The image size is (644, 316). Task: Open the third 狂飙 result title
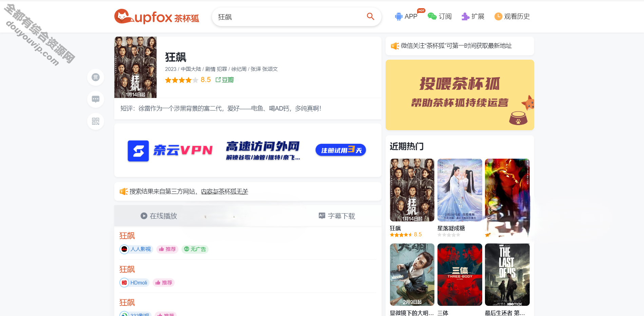click(x=127, y=302)
